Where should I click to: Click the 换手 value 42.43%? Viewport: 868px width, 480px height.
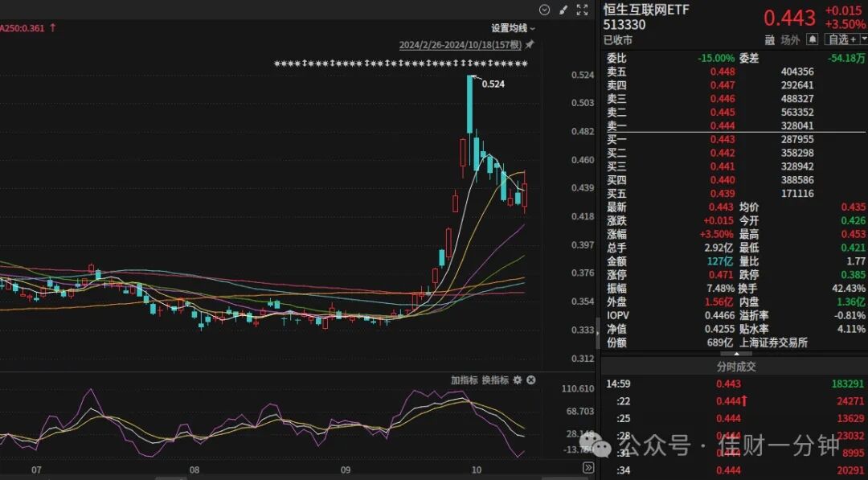[x=850, y=289]
